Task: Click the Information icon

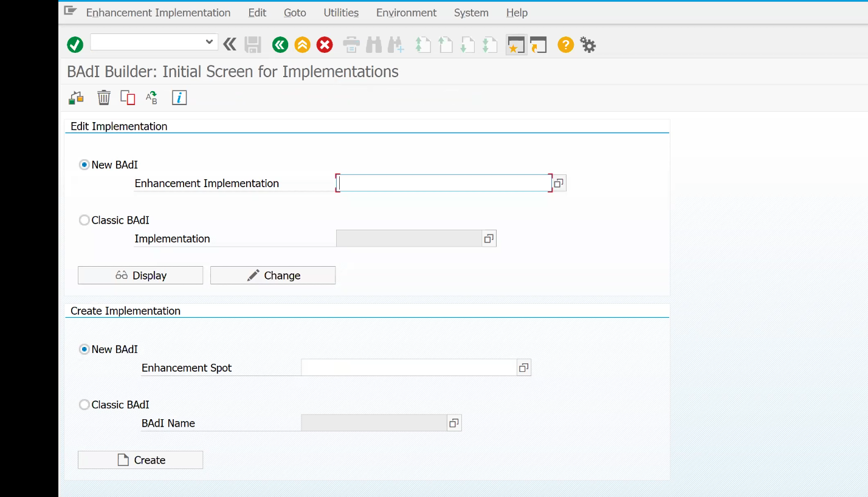Action: (179, 97)
